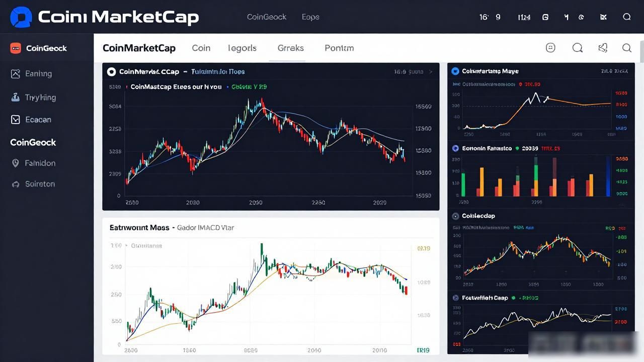Click the square icon after 1124 in header
The image size is (644, 362).
click(545, 17)
